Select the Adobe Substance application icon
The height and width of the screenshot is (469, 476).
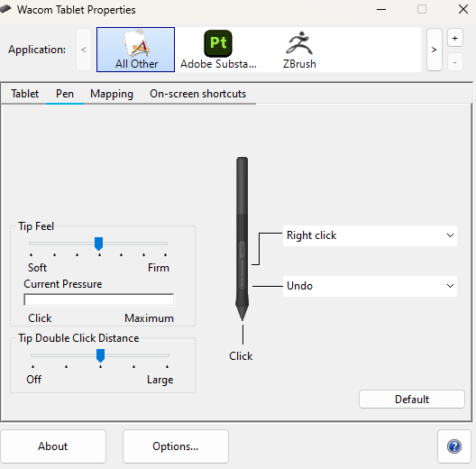(218, 50)
